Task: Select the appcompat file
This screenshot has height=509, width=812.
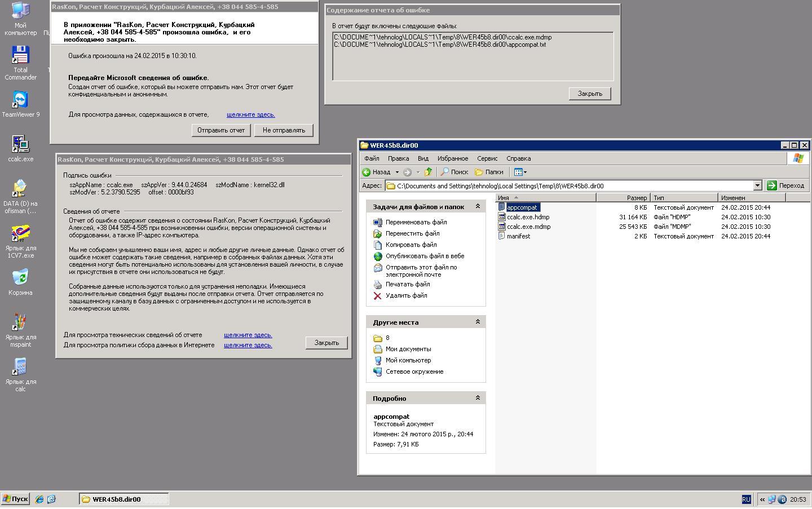Action: pyautogui.click(x=519, y=207)
